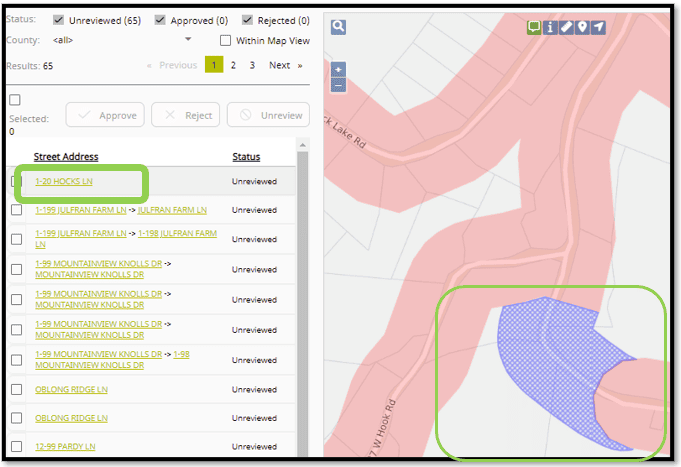Go to results page 2
The image size is (681, 467).
point(233,65)
